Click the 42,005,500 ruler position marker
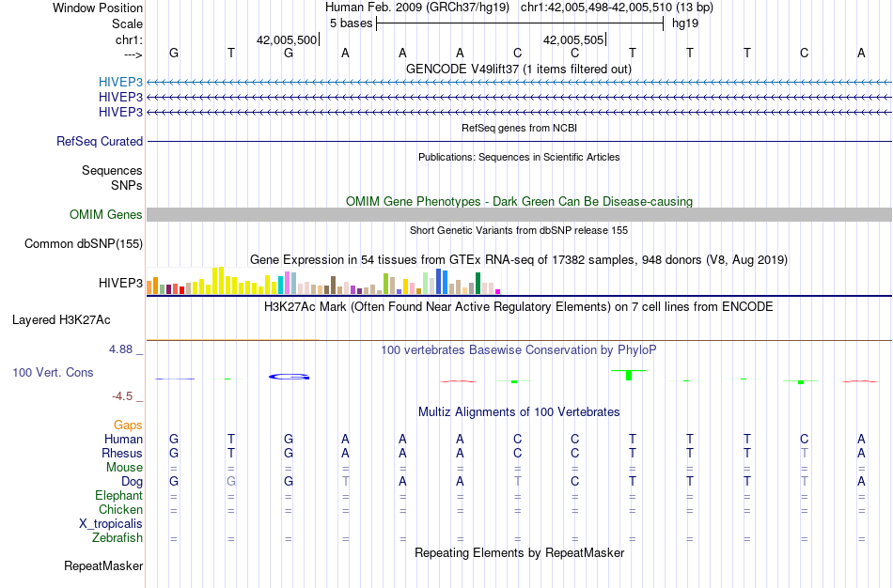893x588 pixels. click(287, 39)
